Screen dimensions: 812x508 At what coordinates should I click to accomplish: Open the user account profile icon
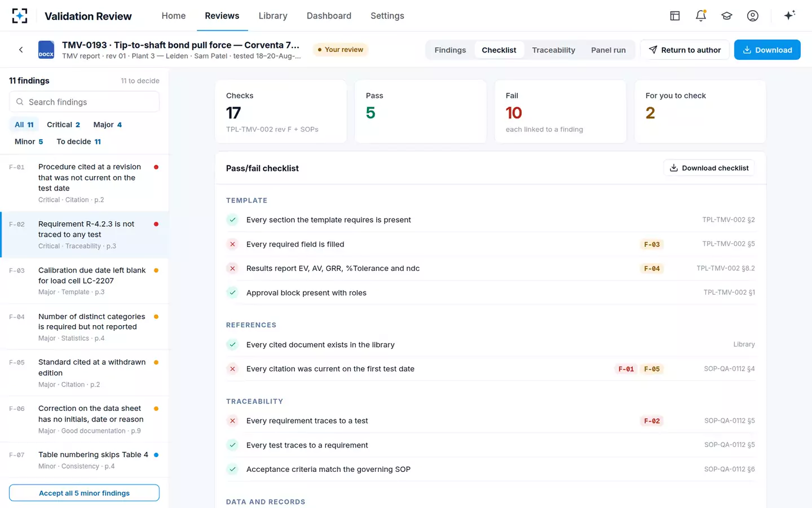753,16
